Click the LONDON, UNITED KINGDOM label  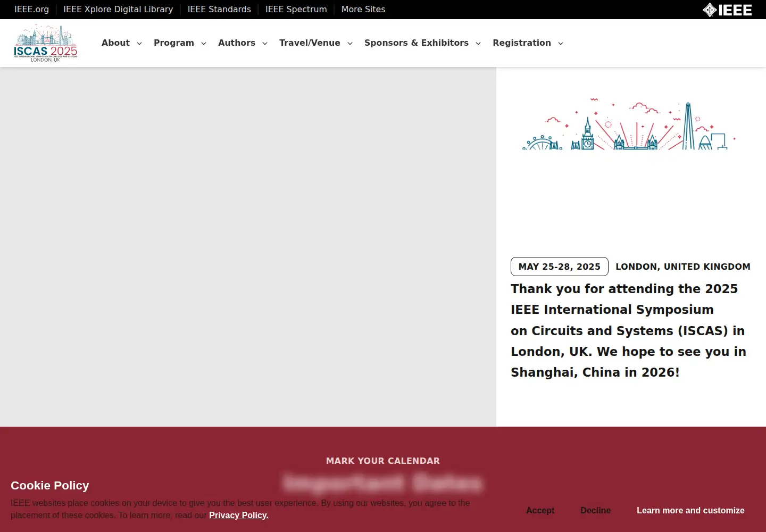[683, 267]
